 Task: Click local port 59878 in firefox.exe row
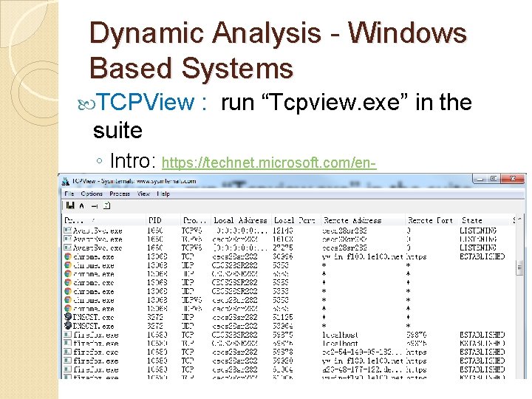(282, 352)
